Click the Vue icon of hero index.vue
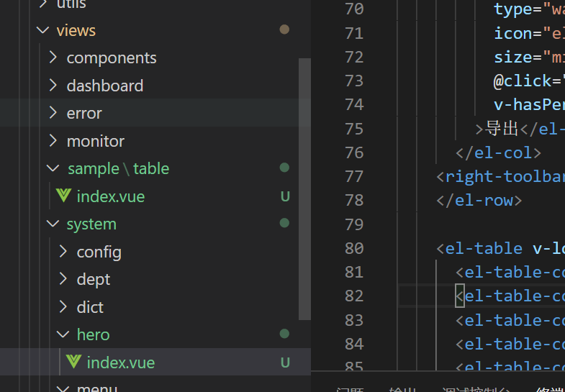Image resolution: width=565 pixels, height=392 pixels. 73,362
